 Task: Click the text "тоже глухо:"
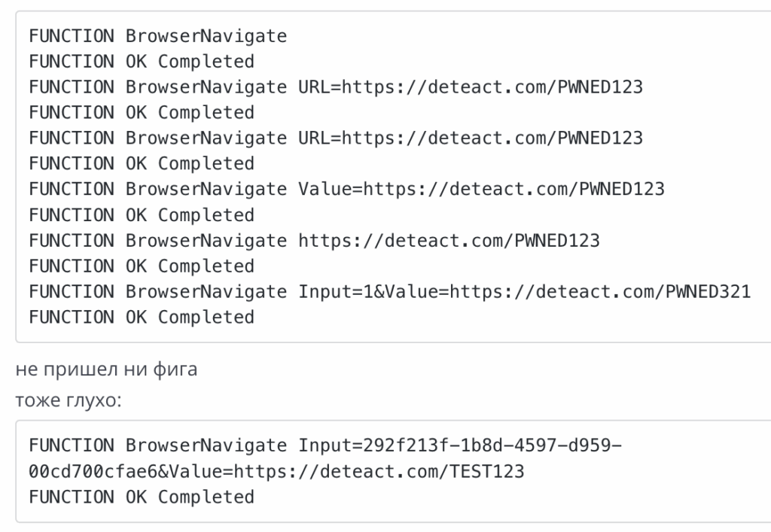pyautogui.click(x=67, y=400)
